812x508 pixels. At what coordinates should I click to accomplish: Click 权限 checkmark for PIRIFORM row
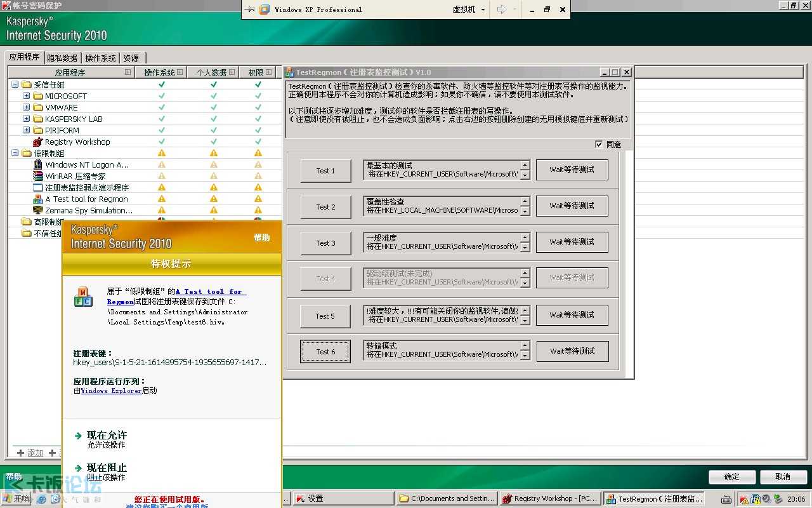coord(258,130)
